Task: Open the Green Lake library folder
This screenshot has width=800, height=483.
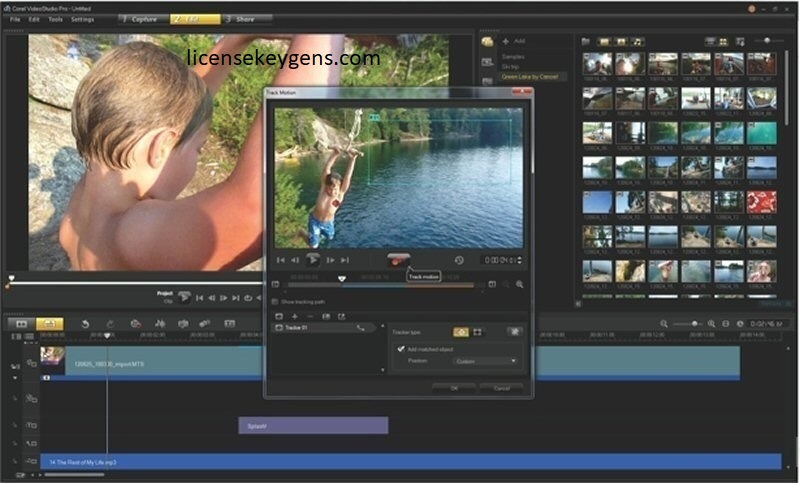Action: [530, 77]
